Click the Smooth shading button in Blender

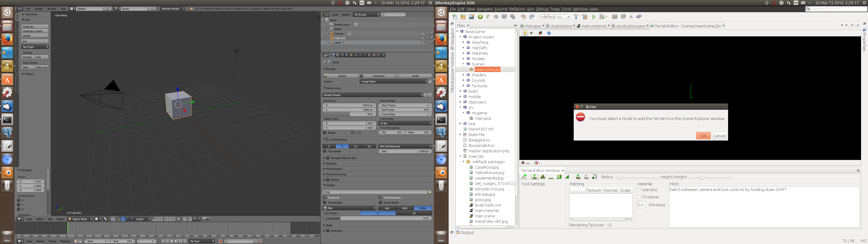point(28,57)
